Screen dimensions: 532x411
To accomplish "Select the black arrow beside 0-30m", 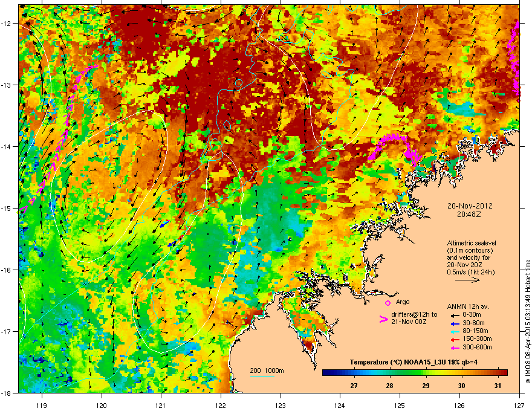I will [455, 315].
